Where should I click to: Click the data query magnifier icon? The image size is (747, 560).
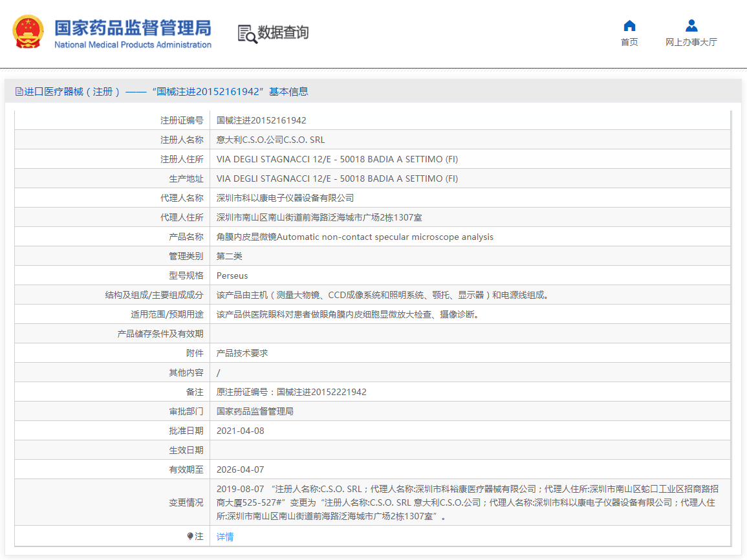(x=247, y=34)
